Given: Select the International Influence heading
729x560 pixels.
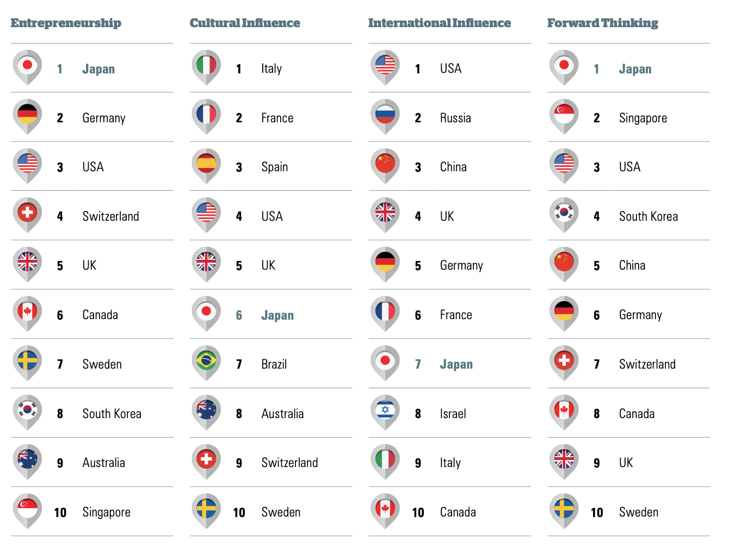Looking at the screenshot, I should (x=440, y=23).
